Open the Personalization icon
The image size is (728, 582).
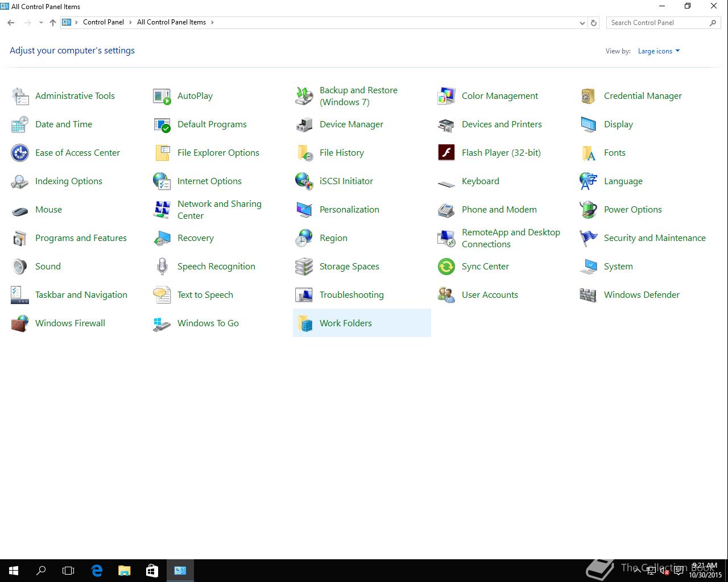[304, 210]
